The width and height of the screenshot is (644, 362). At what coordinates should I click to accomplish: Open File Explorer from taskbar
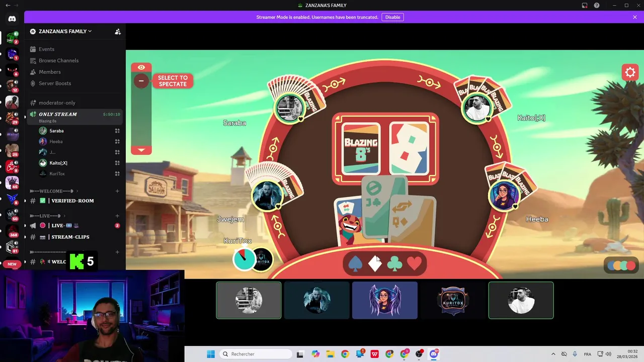330,354
